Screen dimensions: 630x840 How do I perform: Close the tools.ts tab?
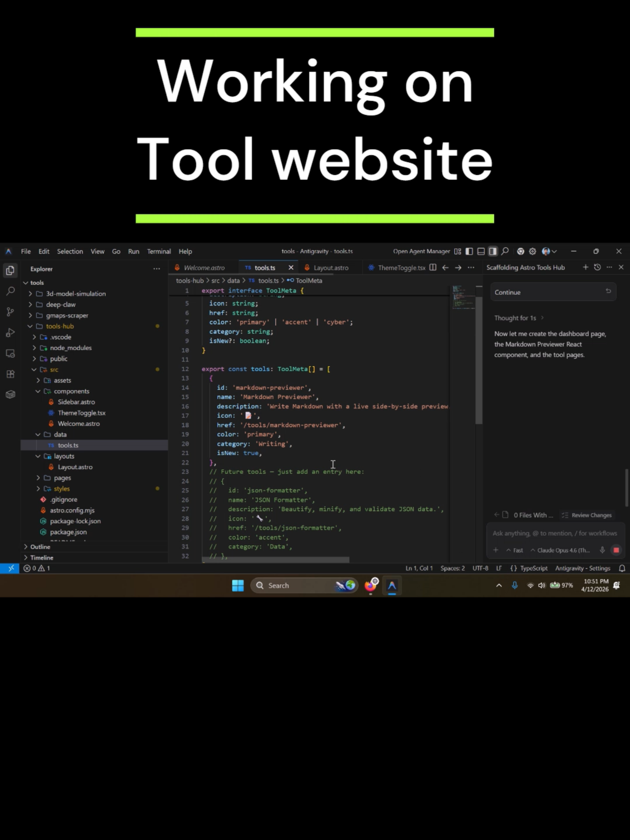point(291,268)
